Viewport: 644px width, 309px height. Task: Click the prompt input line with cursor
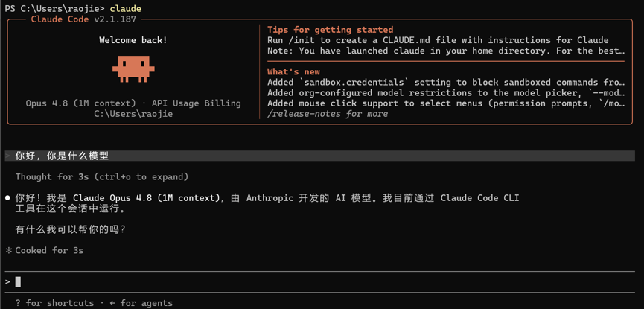tap(320, 282)
